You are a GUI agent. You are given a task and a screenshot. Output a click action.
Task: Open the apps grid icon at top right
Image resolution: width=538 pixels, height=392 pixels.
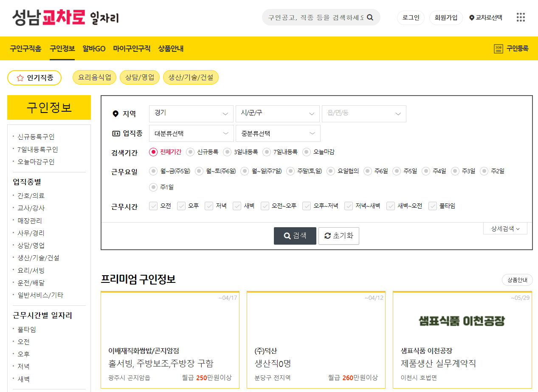521,17
